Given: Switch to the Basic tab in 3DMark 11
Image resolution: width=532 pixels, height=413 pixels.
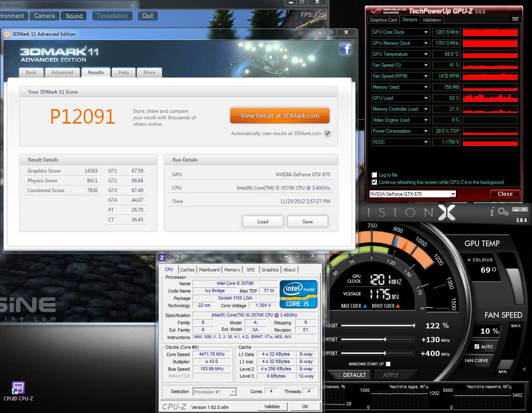Looking at the screenshot, I should tap(31, 72).
